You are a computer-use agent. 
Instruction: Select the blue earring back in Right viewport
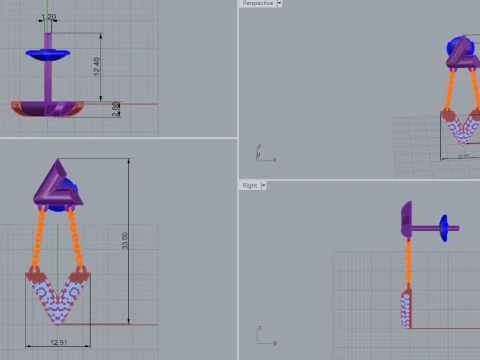(444, 228)
